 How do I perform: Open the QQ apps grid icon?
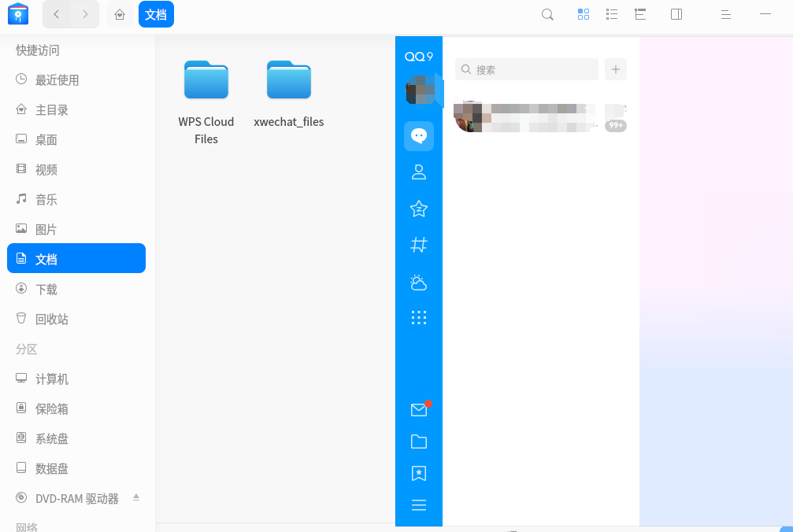(x=419, y=317)
